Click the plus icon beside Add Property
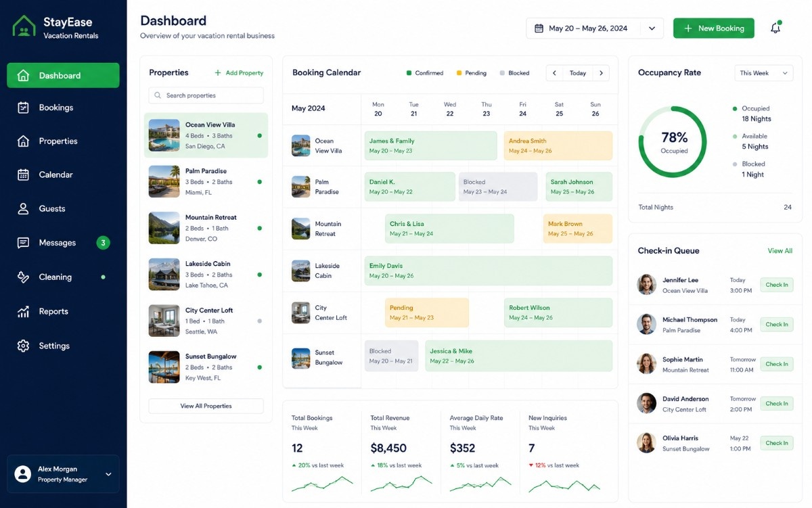Viewport: 812px width, 508px height. (x=218, y=73)
